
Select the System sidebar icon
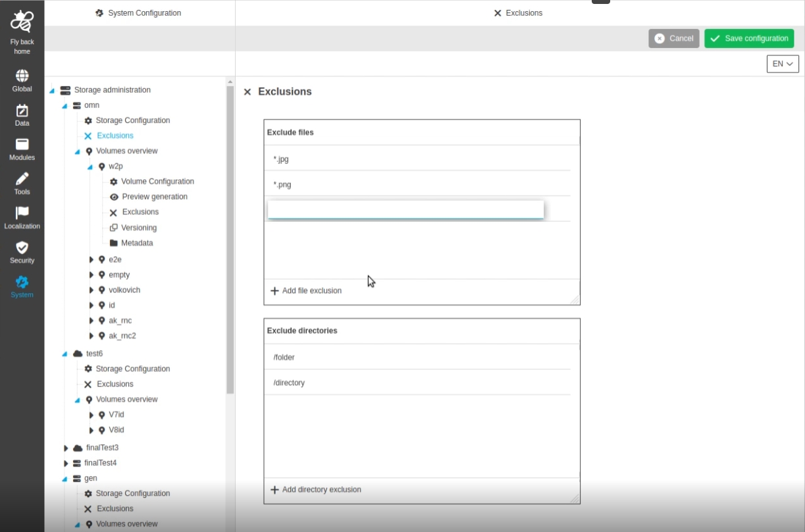point(22,282)
